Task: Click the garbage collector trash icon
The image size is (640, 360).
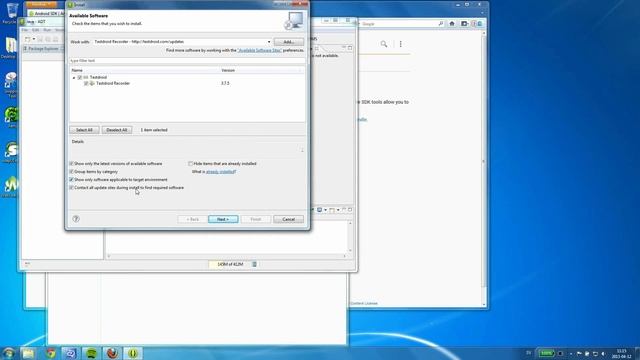Action: tap(254, 264)
